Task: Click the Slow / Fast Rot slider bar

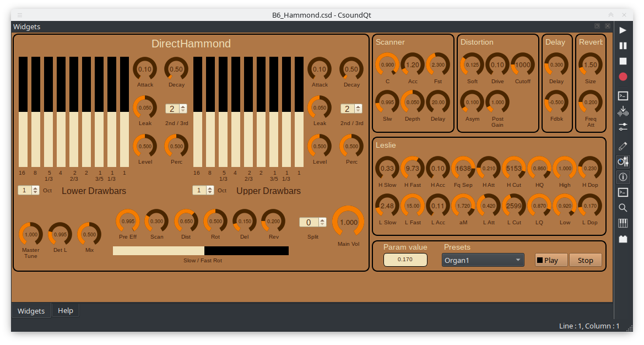Action: pyautogui.click(x=201, y=251)
